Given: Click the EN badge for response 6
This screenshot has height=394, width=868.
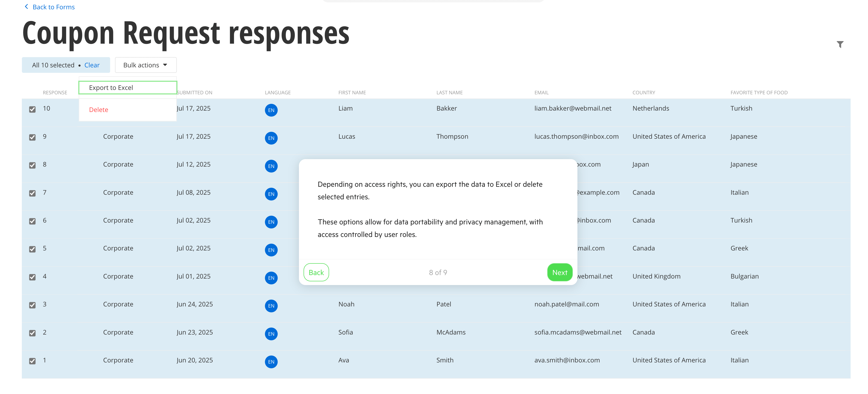Looking at the screenshot, I should [271, 222].
